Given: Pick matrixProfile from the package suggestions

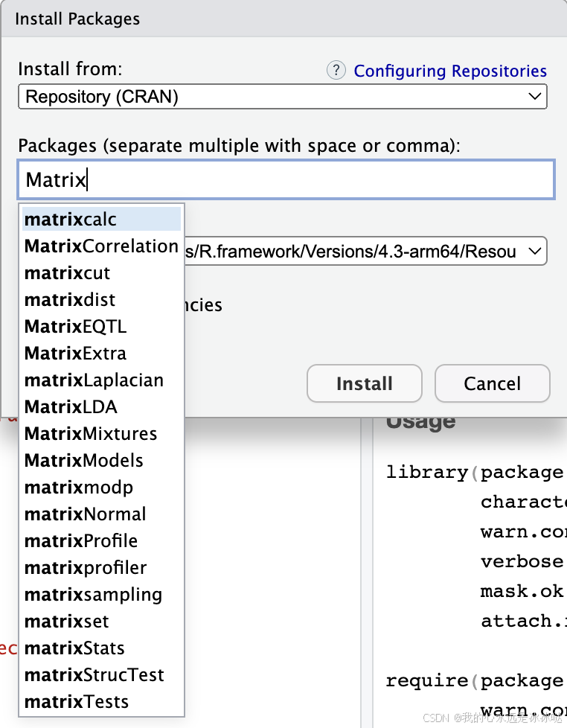Looking at the screenshot, I should tap(102, 541).
